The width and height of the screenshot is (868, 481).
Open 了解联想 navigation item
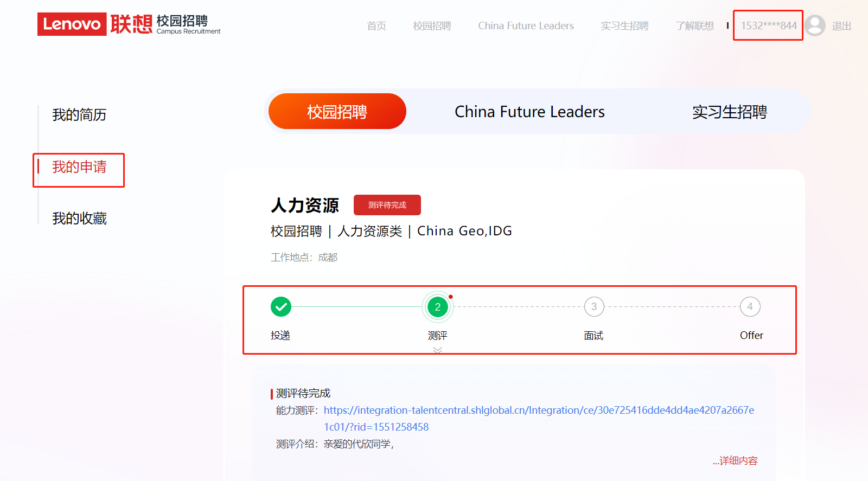[x=694, y=26]
